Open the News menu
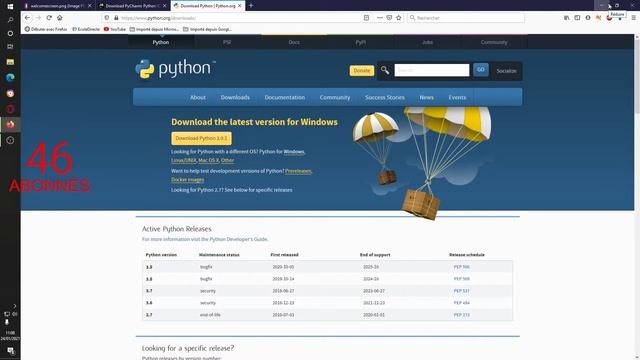640x360 pixels. point(427,97)
